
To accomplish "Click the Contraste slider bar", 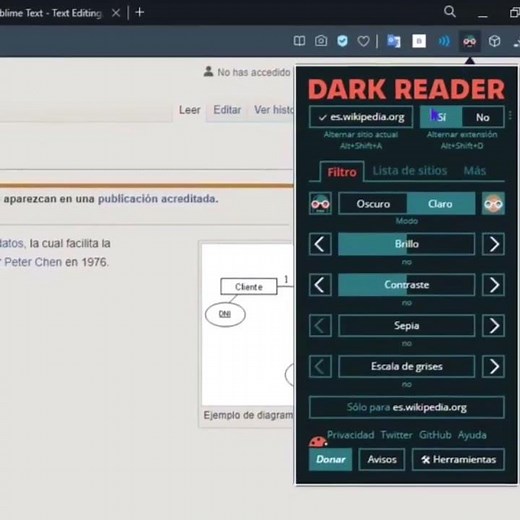I will tap(407, 285).
